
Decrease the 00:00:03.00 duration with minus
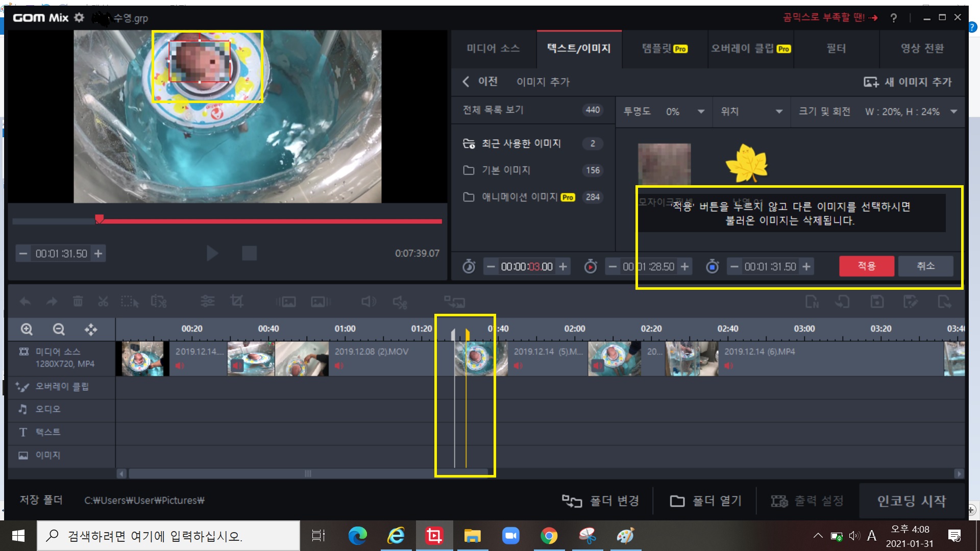pyautogui.click(x=491, y=267)
